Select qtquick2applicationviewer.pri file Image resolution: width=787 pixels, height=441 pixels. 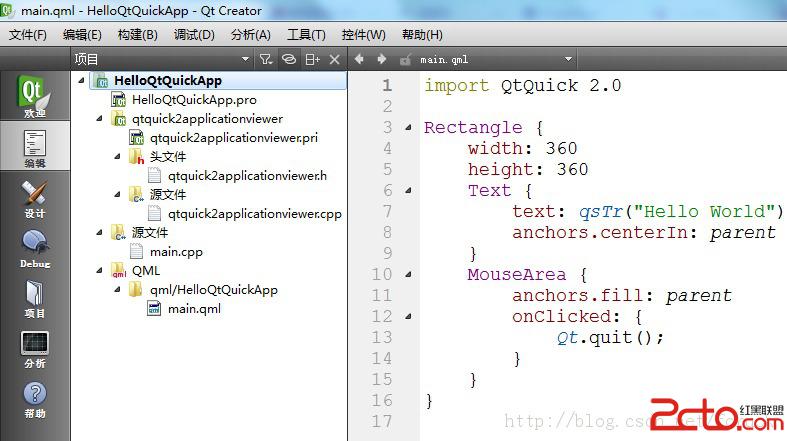click(233, 137)
